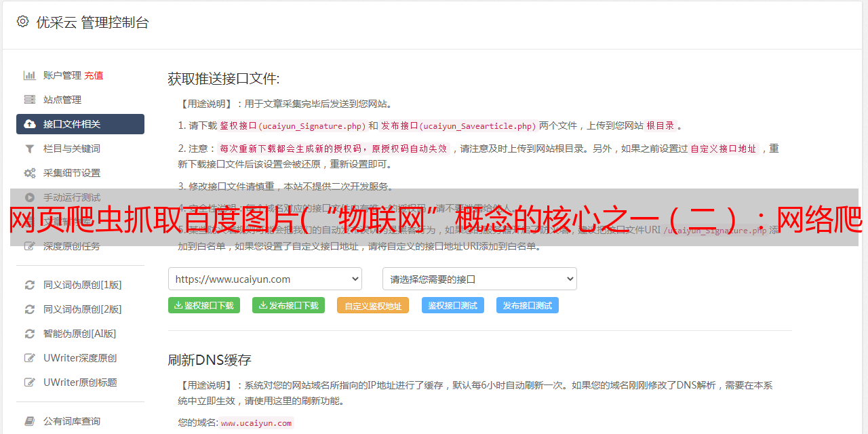This screenshot has width=868, height=434.
Task: Open 账户管理 in the sidebar
Action: point(62,75)
